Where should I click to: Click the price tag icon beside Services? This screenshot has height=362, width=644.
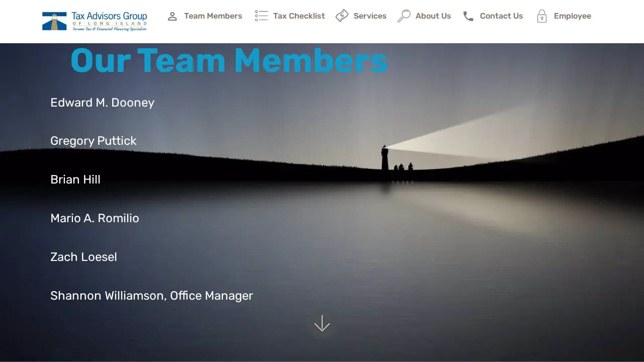click(x=342, y=16)
